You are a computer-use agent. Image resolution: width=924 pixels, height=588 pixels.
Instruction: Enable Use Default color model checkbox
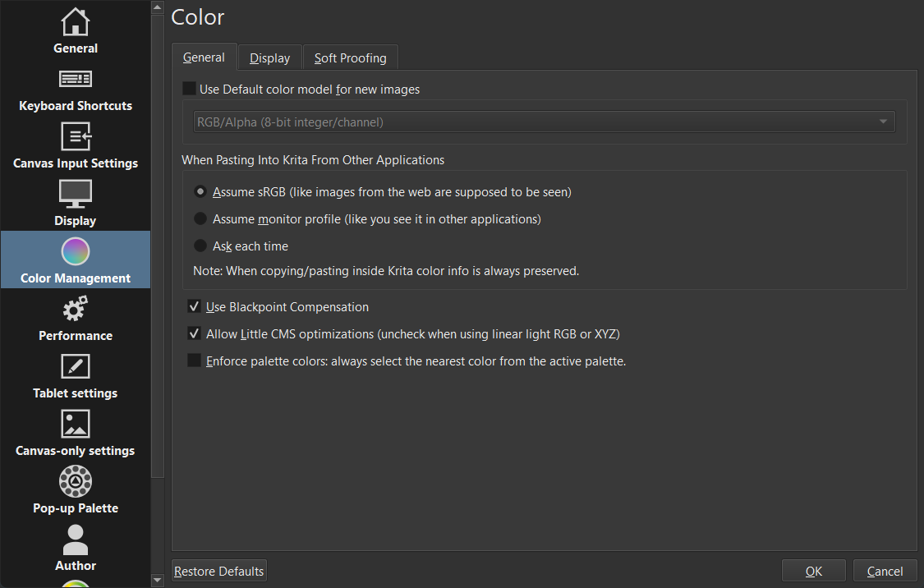(190, 89)
